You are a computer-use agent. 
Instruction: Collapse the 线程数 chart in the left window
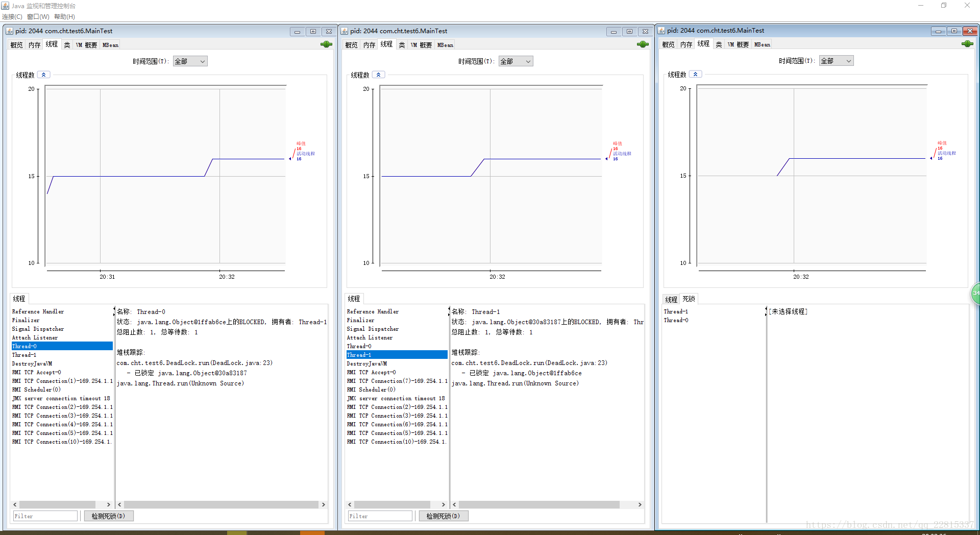(44, 75)
